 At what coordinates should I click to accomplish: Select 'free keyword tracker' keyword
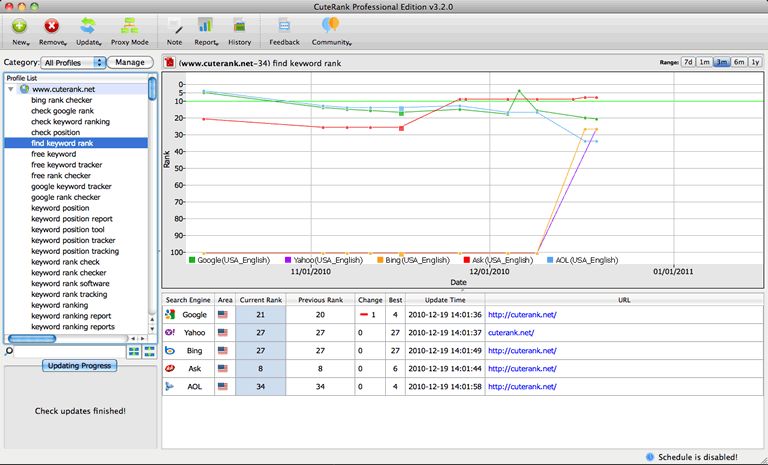pyautogui.click(x=67, y=165)
